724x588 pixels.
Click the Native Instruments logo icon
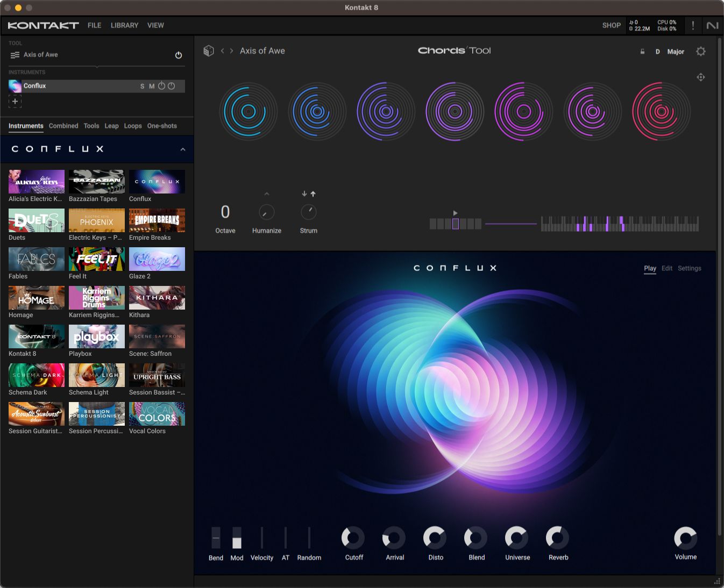[x=713, y=25]
